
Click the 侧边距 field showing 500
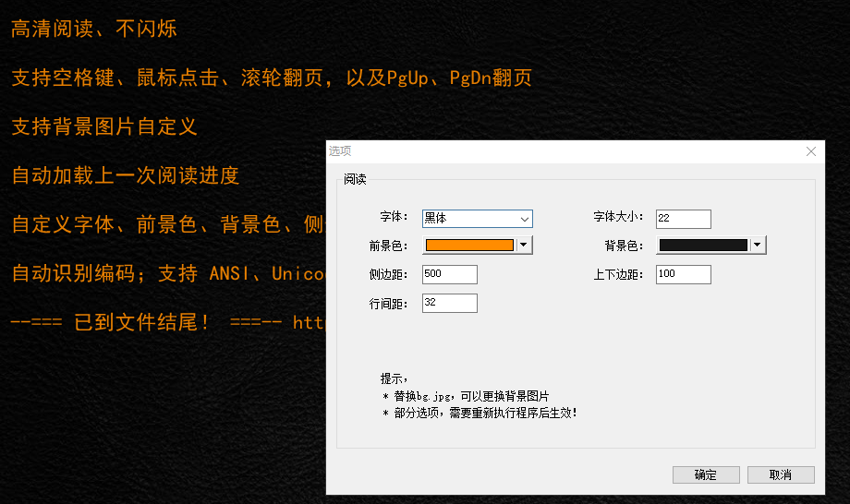450,274
